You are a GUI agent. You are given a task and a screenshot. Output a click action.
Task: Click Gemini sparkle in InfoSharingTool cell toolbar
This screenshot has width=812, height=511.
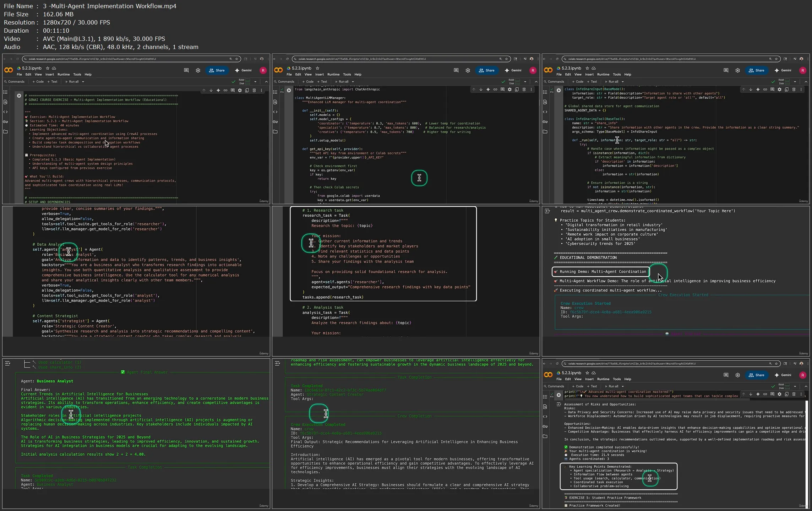758,89
